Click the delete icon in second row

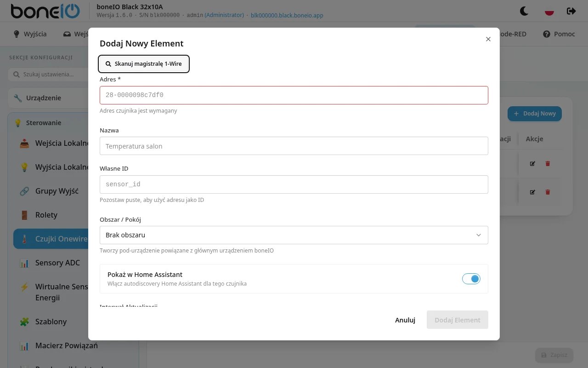coord(548,192)
